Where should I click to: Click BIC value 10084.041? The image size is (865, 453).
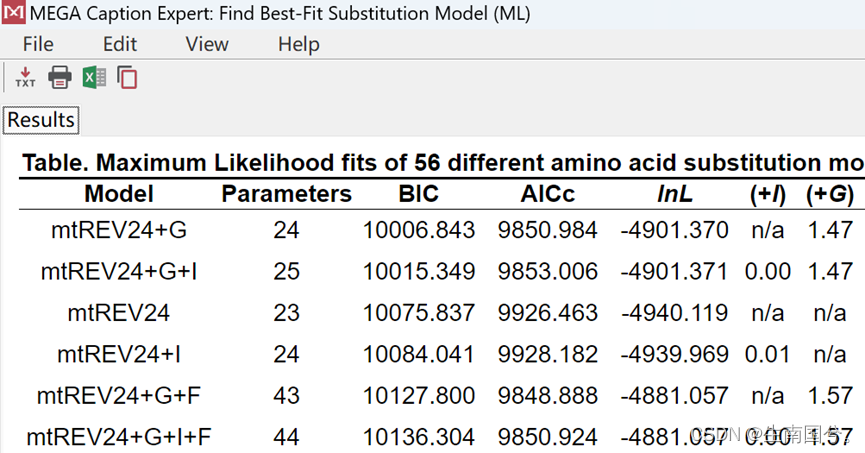419,354
